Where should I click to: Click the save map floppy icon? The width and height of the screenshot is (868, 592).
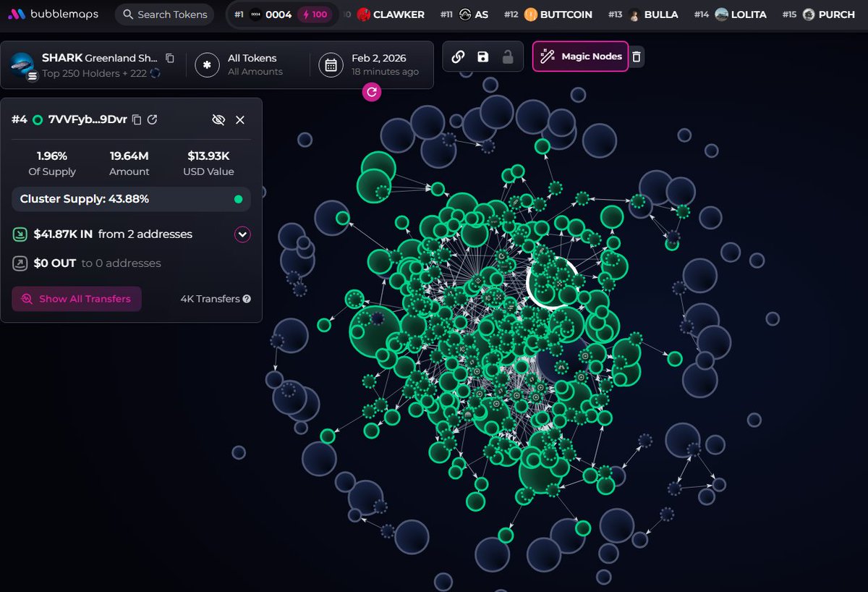[482, 56]
